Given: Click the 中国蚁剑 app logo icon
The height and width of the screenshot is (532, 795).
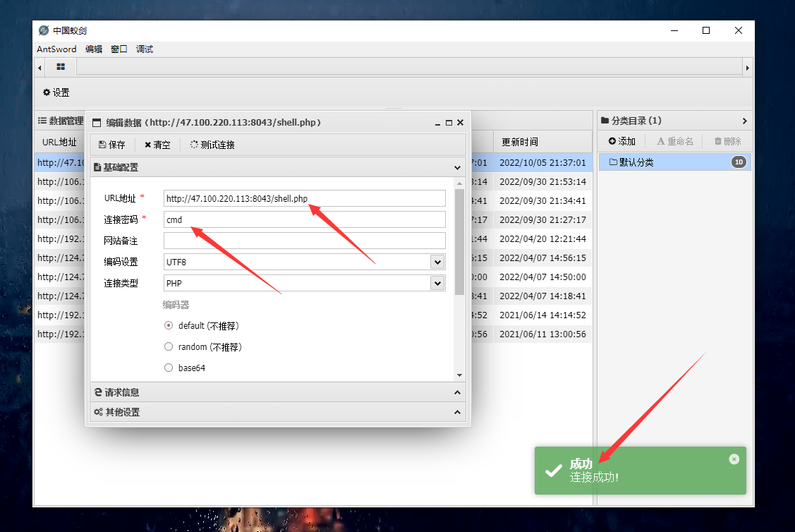Looking at the screenshot, I should 44,30.
